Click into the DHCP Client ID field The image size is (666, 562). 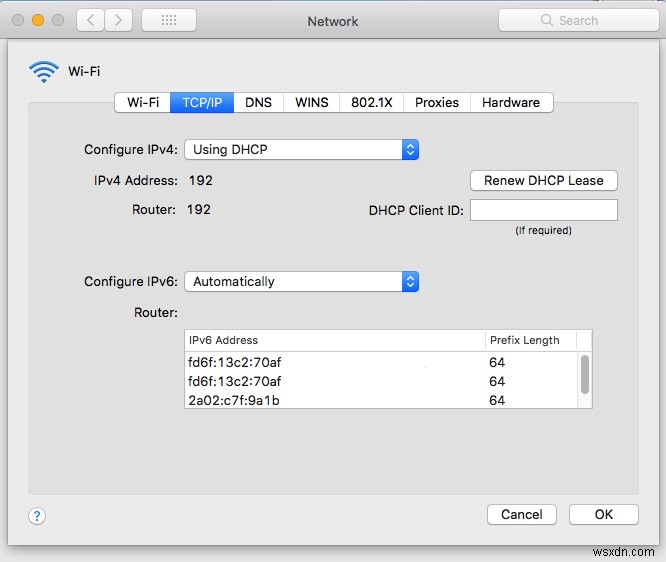coord(544,210)
